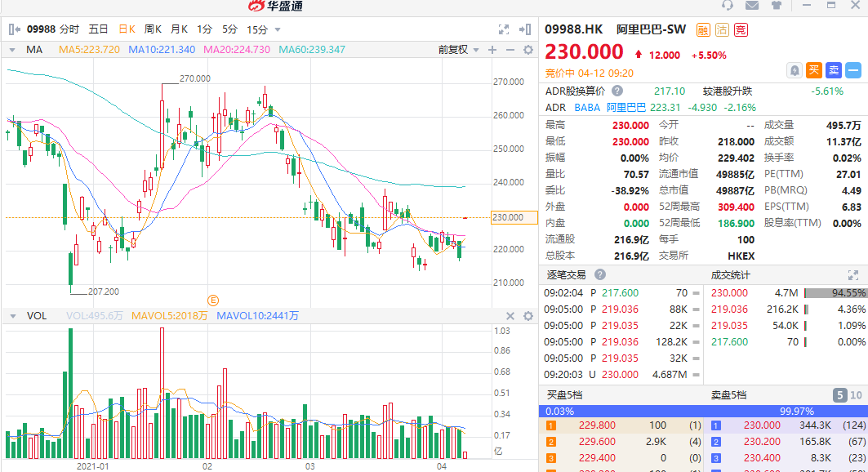Show 10 levels of order book depth
This screenshot has height=472, width=868.
click(x=856, y=395)
